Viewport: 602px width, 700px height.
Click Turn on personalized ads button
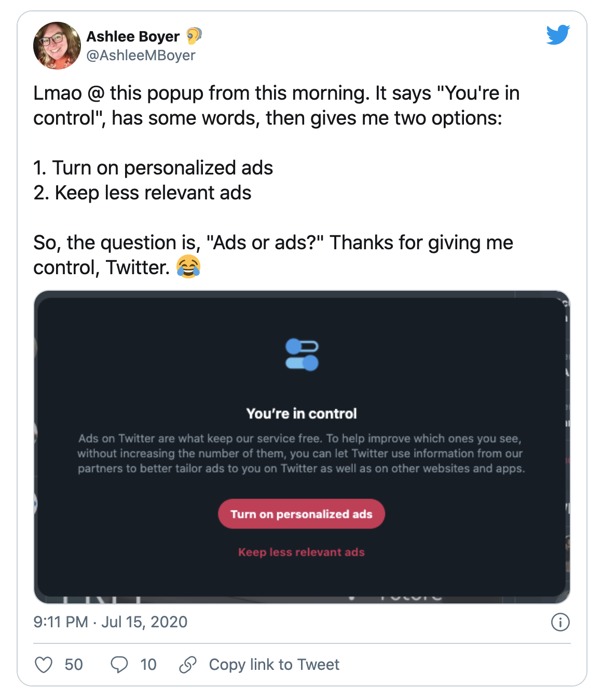click(302, 514)
